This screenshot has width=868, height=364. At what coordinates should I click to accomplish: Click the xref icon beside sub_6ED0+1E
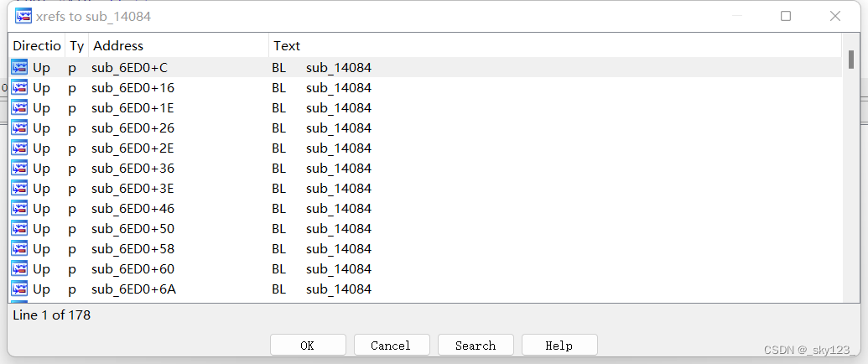click(19, 107)
